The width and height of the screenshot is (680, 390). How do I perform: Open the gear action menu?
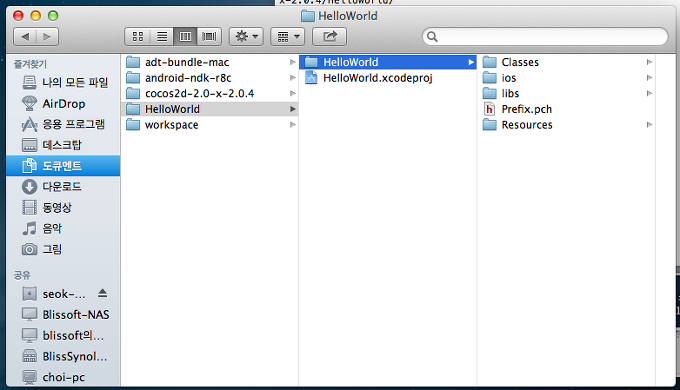point(246,37)
